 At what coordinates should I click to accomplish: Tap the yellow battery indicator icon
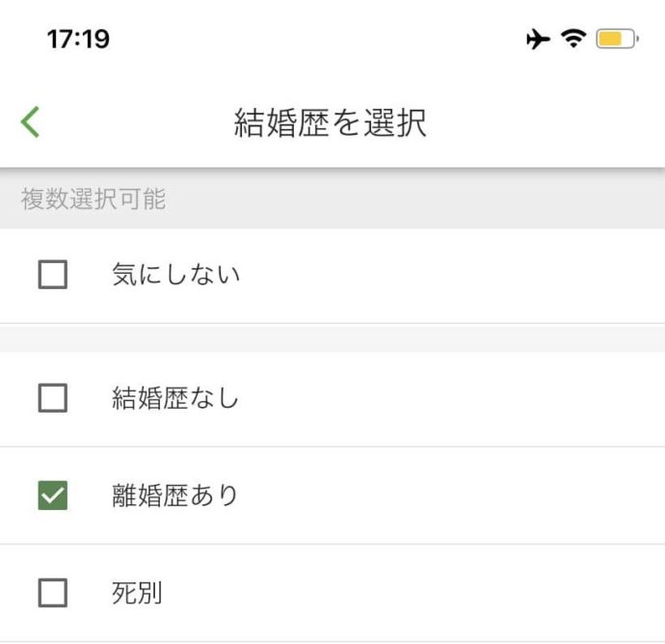click(617, 39)
